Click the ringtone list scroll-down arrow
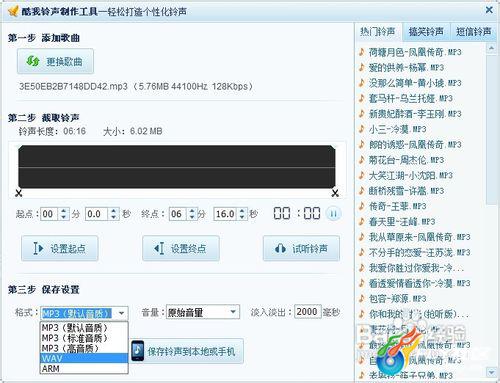This screenshot has width=500, height=383. click(x=491, y=371)
